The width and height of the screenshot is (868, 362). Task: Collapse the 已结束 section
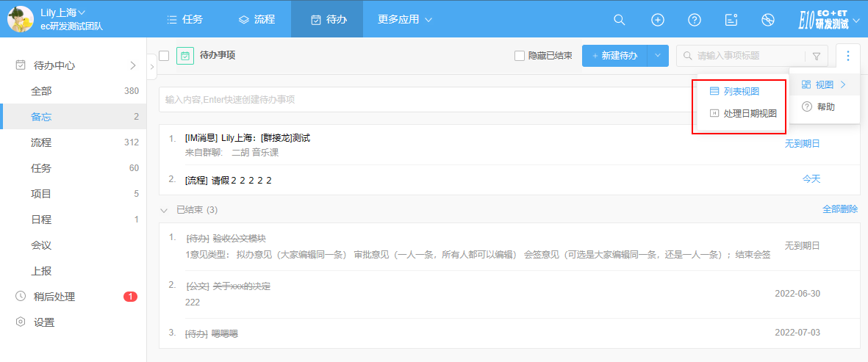click(164, 210)
